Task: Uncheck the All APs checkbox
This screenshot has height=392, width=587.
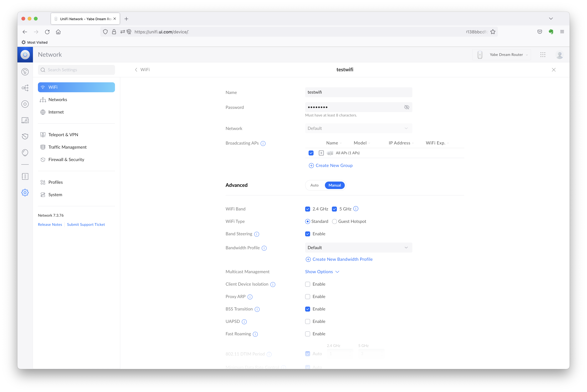Action: [311, 153]
